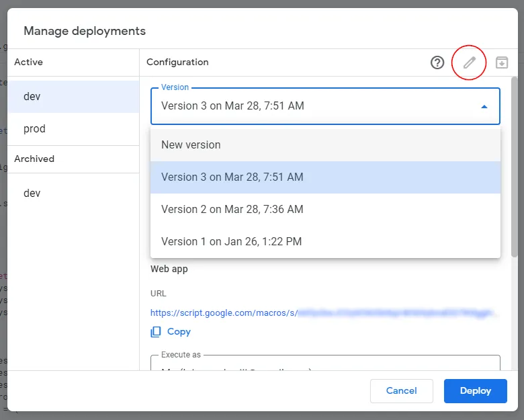The width and height of the screenshot is (524, 420).
Task: Open the script.google.com web app URL
Action: [324, 312]
